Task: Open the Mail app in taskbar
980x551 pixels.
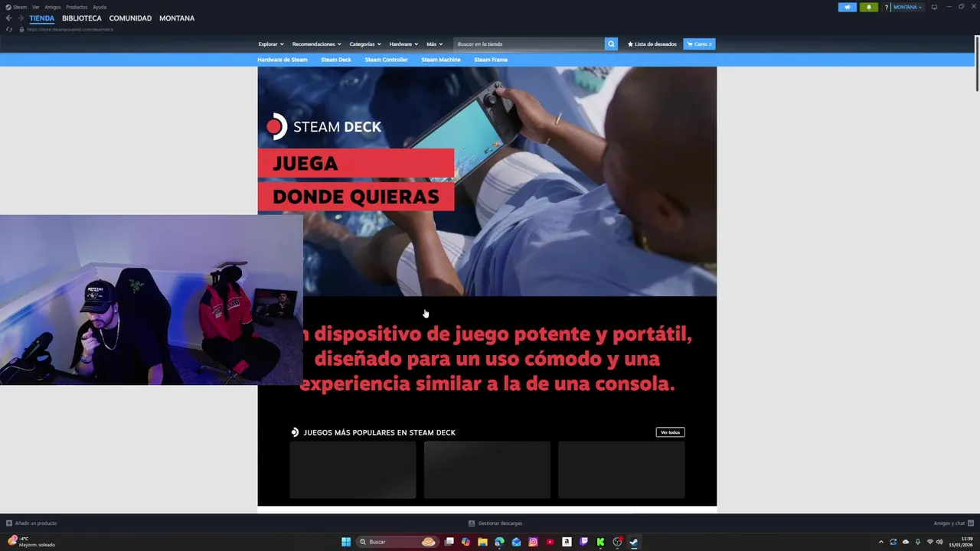Action: [x=516, y=542]
